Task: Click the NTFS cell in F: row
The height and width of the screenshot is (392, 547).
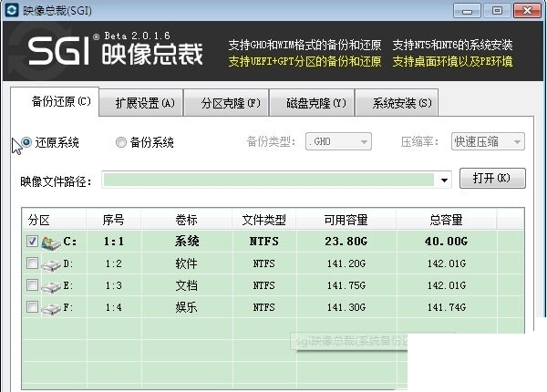Action: pos(263,307)
